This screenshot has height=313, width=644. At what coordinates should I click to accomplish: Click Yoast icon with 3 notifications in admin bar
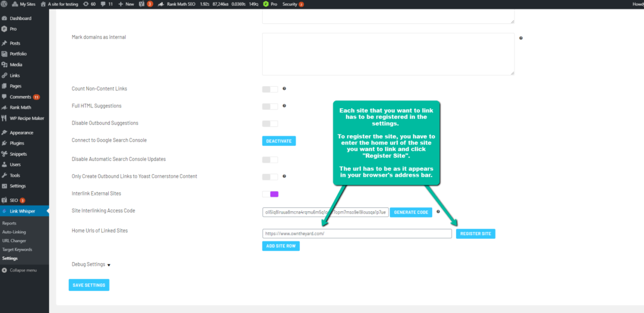146,4
